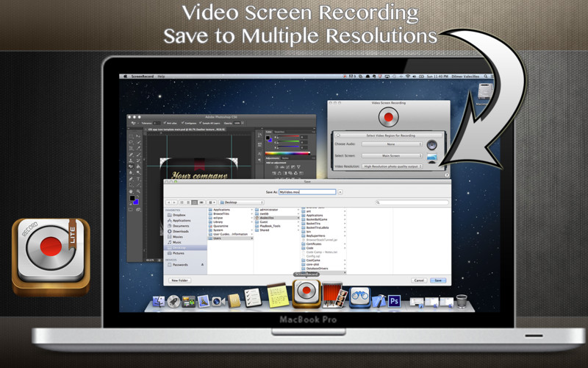Image resolution: width=588 pixels, height=368 pixels.
Task: Click the speaker icon beside Choose Audio
Action: click(x=431, y=144)
